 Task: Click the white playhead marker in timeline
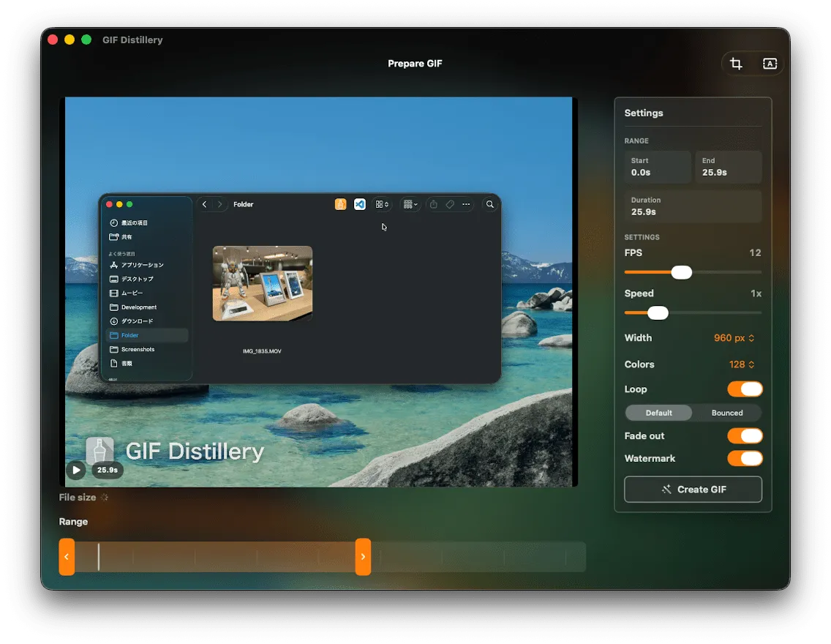(x=99, y=556)
